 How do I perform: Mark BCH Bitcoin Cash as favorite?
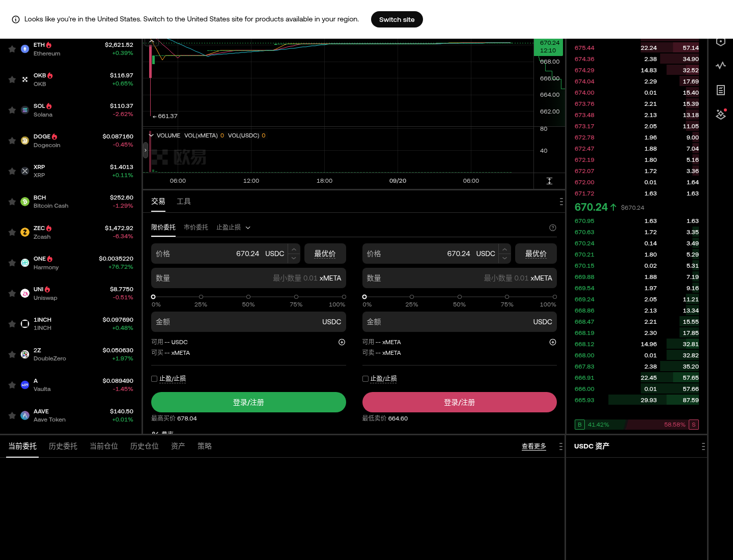pos(12,202)
